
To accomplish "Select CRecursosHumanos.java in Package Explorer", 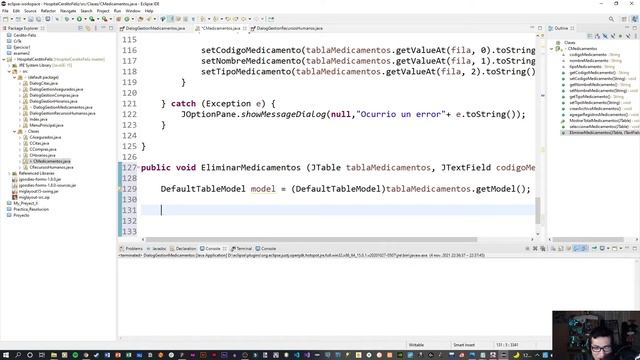I will click(x=51, y=167).
